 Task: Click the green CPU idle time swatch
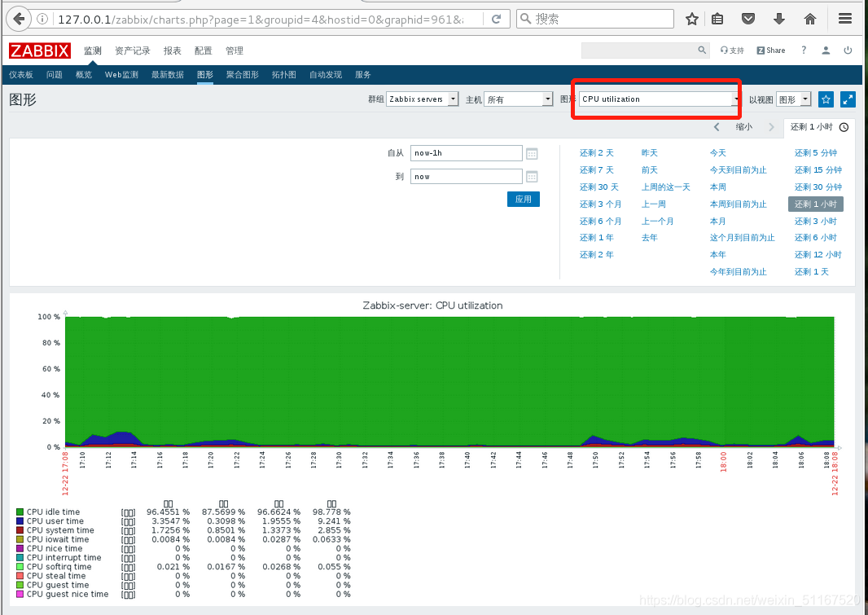coord(20,512)
